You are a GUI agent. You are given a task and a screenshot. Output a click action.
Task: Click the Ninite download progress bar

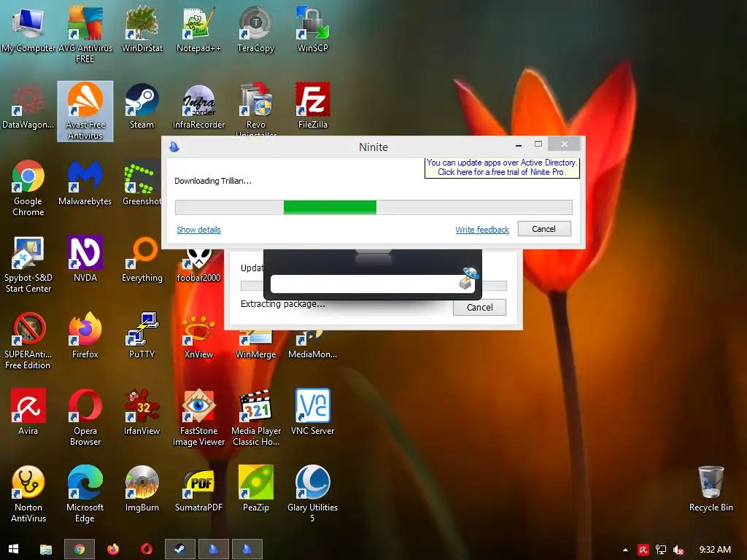pos(373,207)
